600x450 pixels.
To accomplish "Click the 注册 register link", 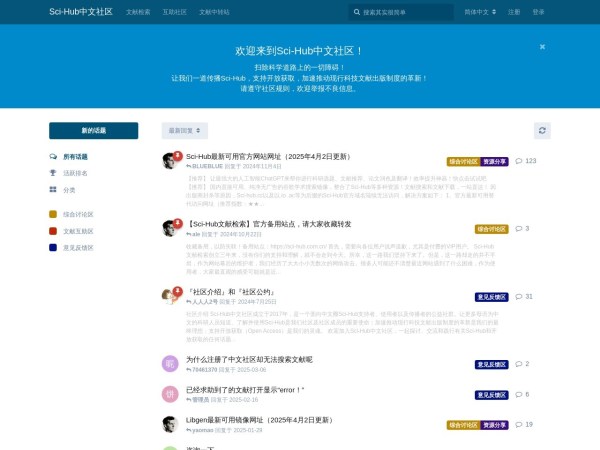I will tap(514, 12).
